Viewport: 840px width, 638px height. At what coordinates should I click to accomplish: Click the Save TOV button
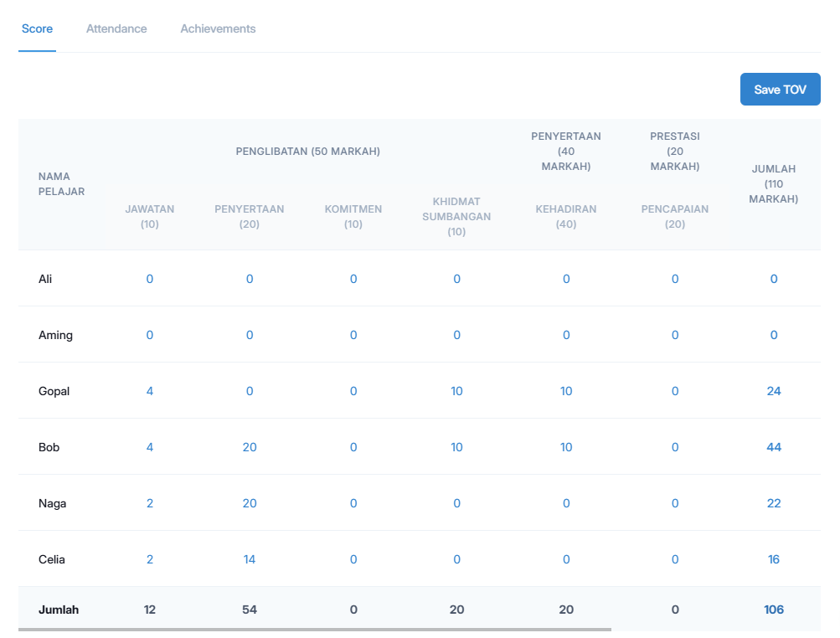pyautogui.click(x=780, y=89)
